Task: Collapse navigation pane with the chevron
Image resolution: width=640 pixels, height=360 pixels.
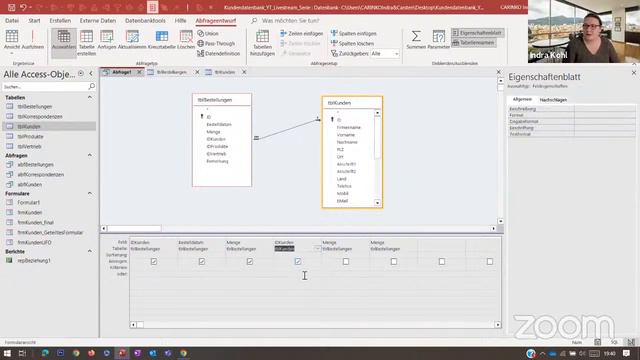Action: coord(91,73)
